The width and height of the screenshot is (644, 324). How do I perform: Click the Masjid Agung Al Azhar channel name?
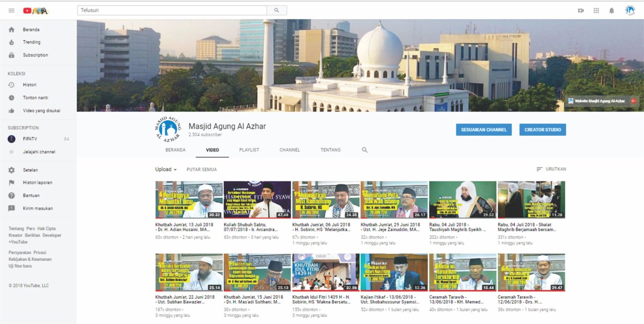[x=227, y=127]
